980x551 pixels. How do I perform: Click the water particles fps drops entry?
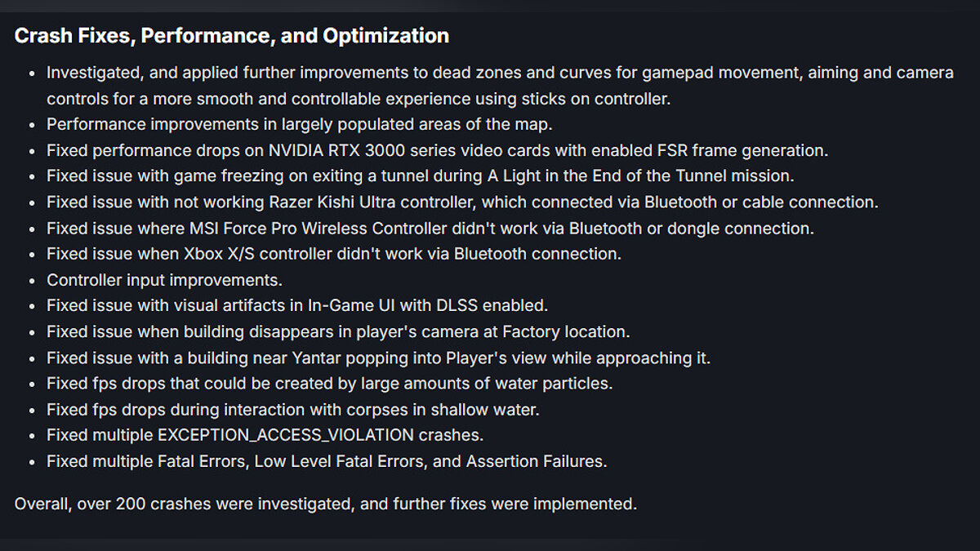329,383
